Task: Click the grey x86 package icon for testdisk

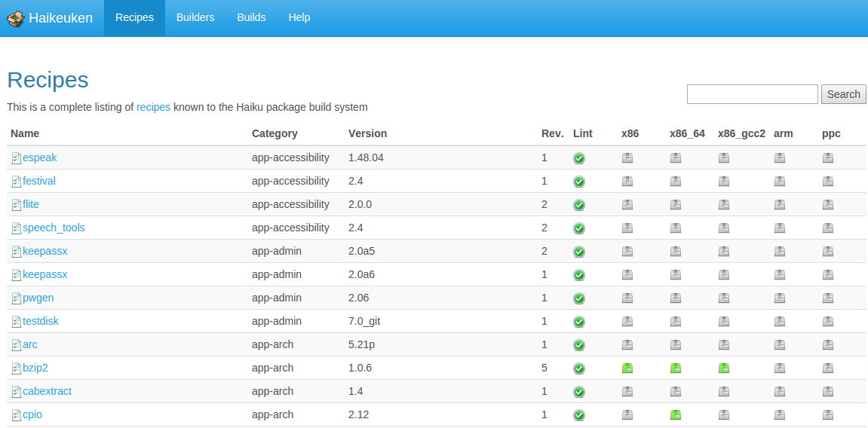Action: (x=627, y=321)
